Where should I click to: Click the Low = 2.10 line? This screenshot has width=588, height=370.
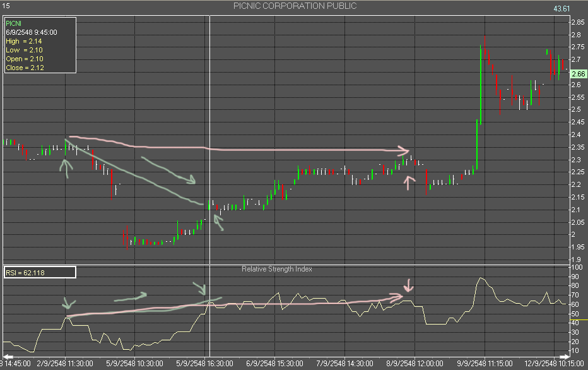pos(24,50)
